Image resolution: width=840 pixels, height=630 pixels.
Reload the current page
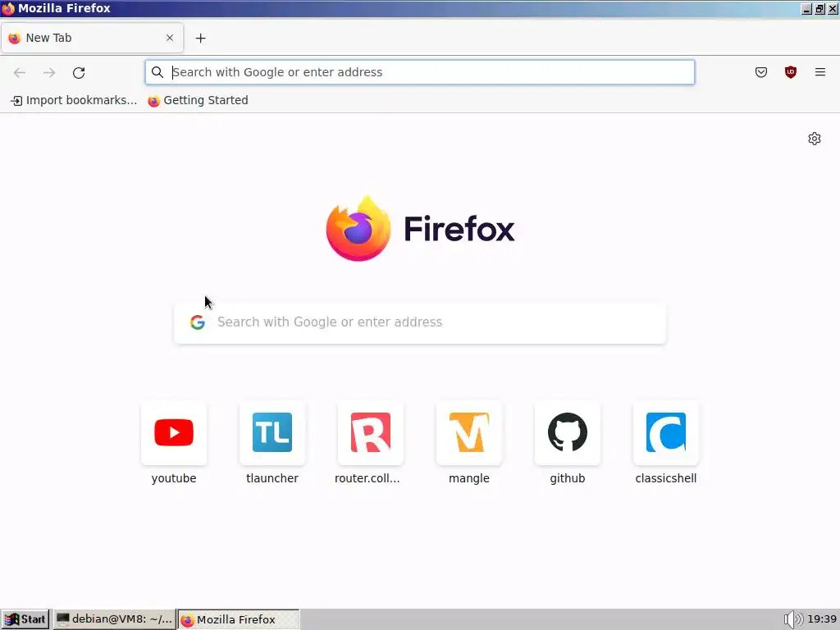pyautogui.click(x=79, y=72)
